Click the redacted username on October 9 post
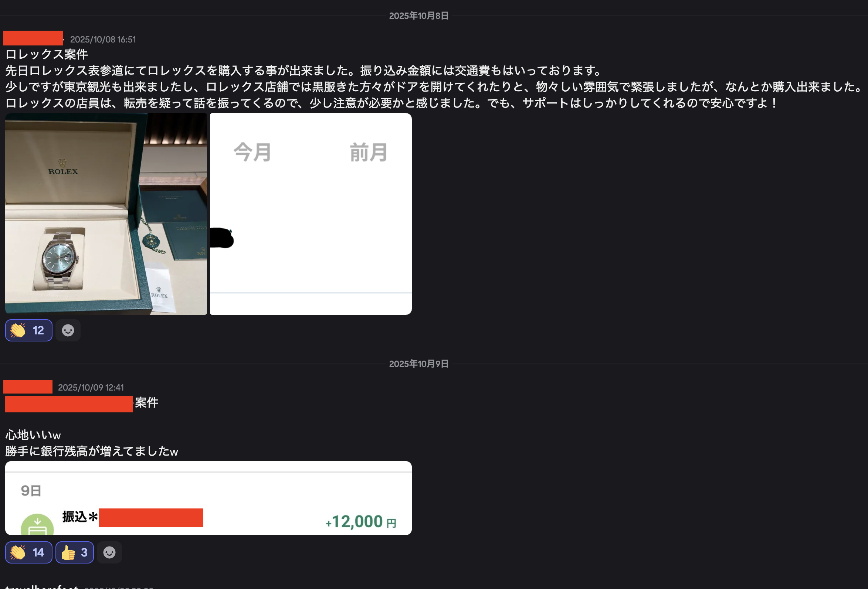This screenshot has width=868, height=589. point(28,387)
